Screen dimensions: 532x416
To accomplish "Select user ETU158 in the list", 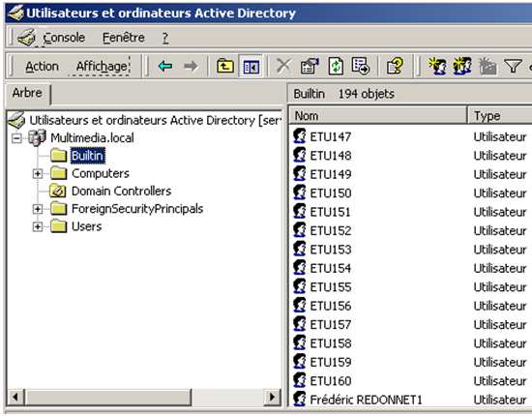I will pos(331,343).
